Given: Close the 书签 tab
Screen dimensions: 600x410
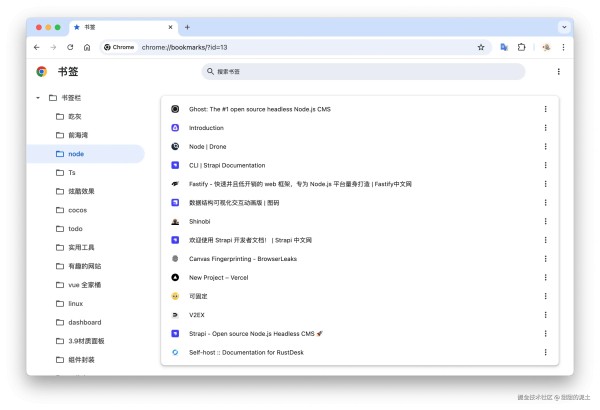Looking at the screenshot, I should coord(170,27).
